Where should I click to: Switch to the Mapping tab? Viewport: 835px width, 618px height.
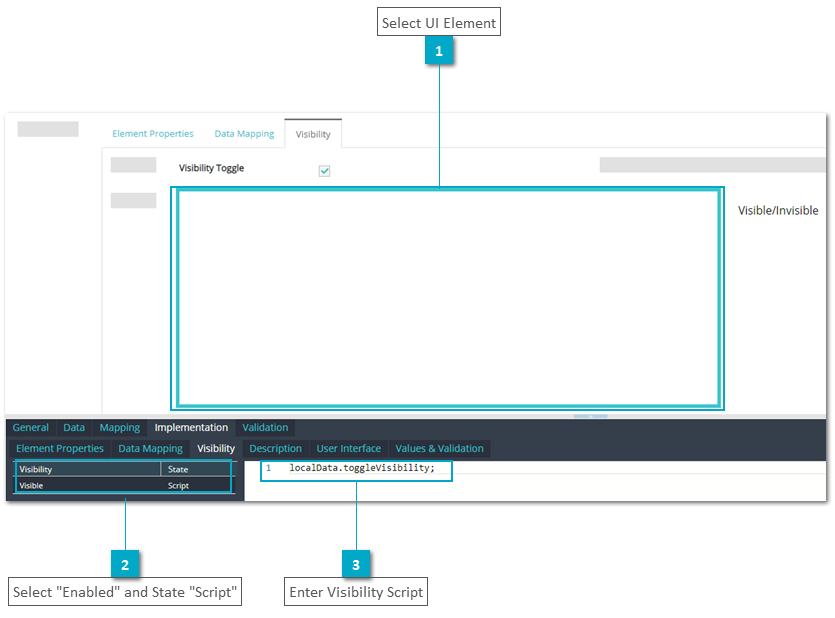(x=120, y=427)
